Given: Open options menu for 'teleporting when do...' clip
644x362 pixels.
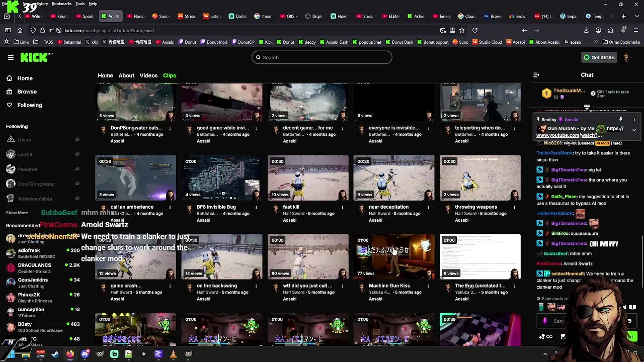Looking at the screenshot, I should coord(514,128).
